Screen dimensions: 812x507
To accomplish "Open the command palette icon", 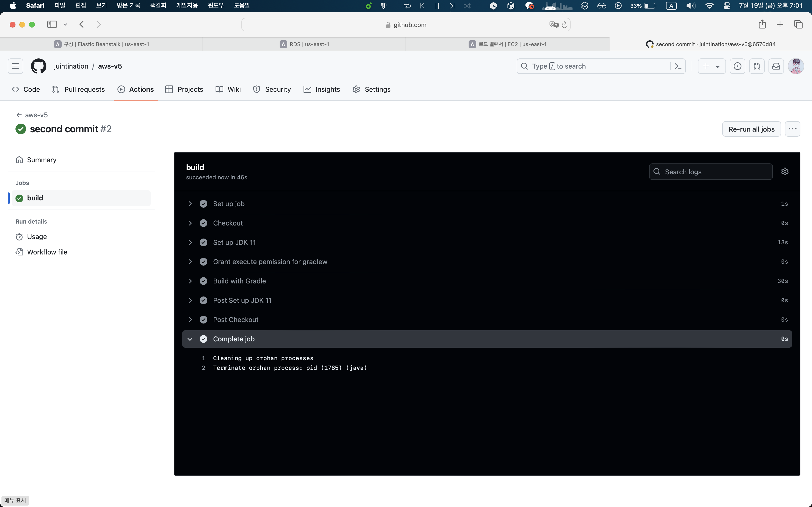I will tap(678, 66).
